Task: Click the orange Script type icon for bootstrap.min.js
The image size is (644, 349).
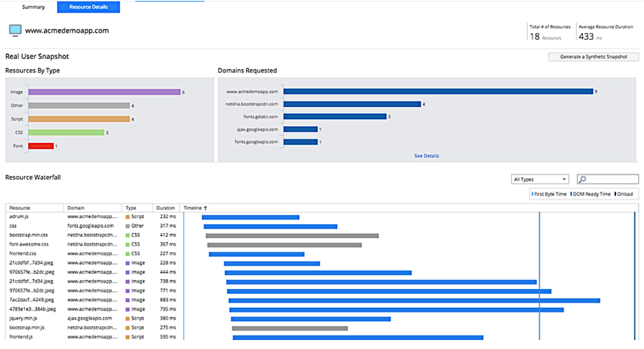Action: (128, 328)
